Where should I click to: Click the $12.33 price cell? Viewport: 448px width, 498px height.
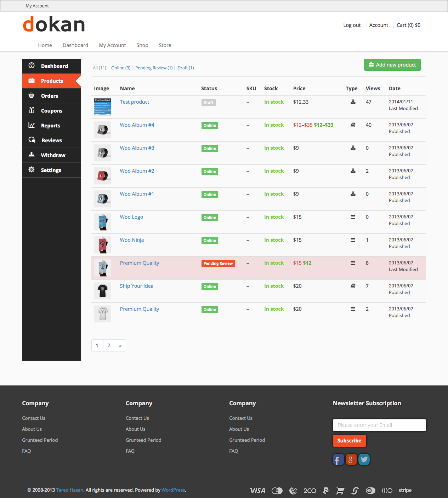[x=301, y=102]
